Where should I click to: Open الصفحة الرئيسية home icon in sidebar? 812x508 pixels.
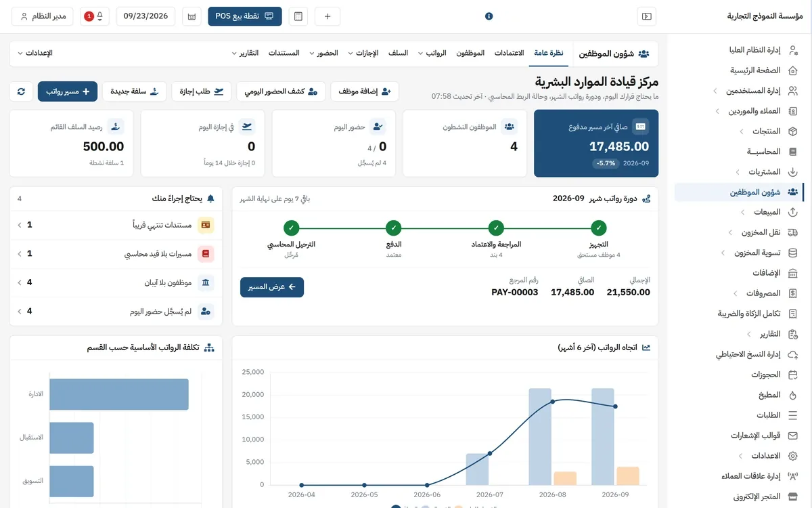point(793,70)
